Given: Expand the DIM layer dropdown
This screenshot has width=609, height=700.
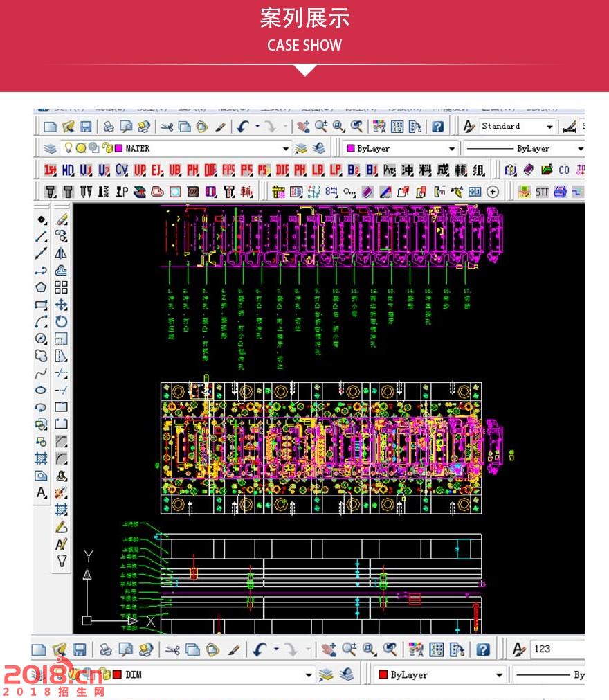Looking at the screenshot, I should 308,674.
